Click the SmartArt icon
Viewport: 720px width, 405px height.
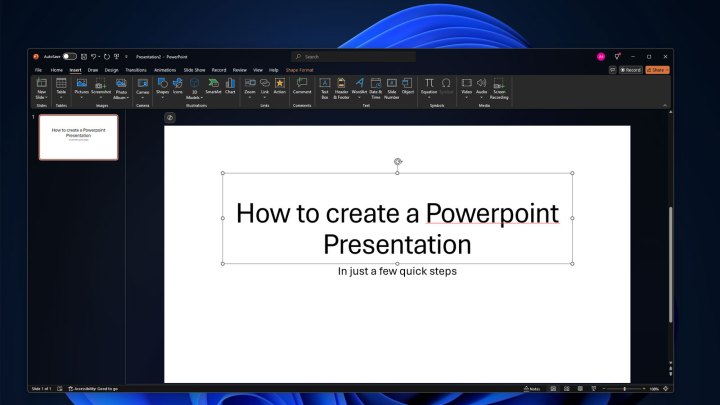tap(212, 85)
